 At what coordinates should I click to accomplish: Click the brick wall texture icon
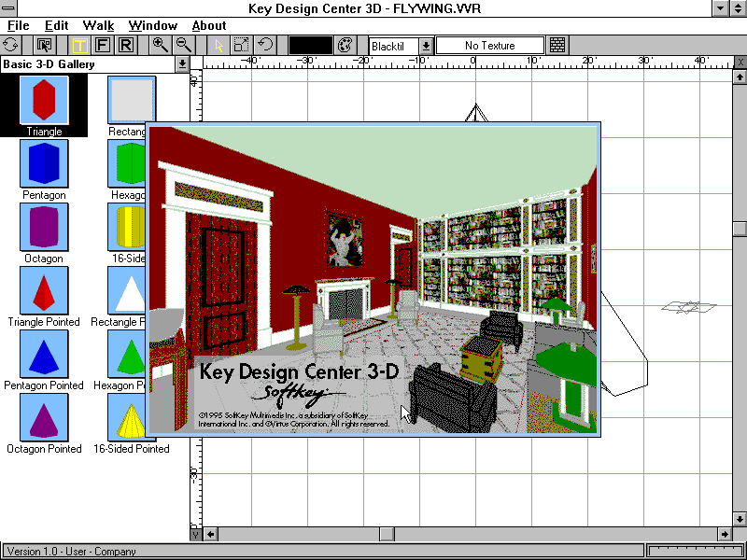[557, 45]
